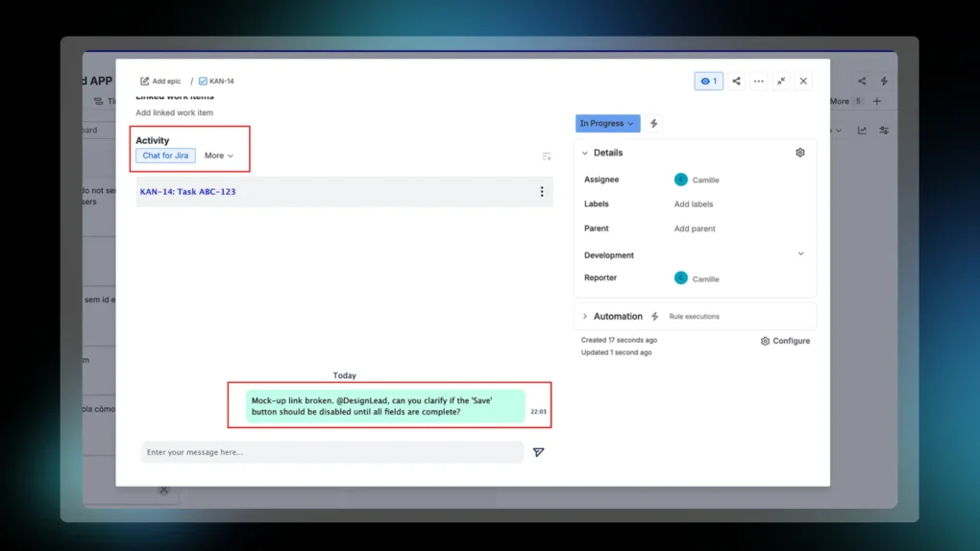Click the background board view settings sliders icon
Screen dimensions: 980x551
pos(884,131)
